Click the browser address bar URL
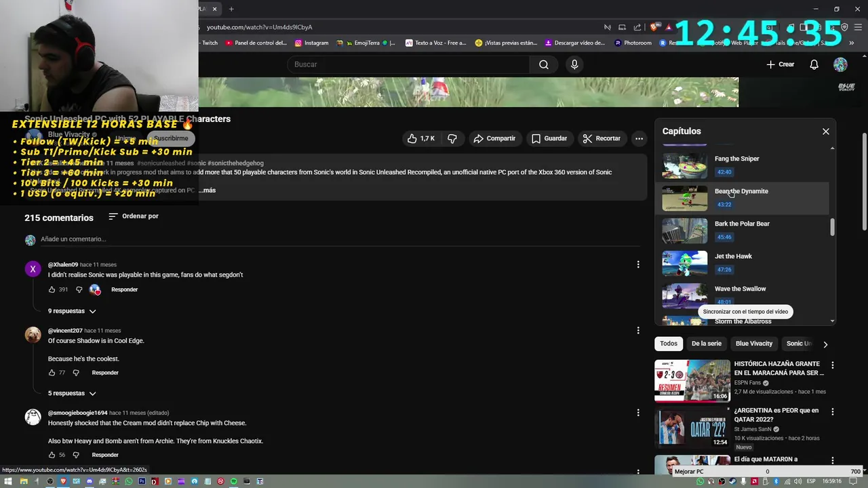This screenshot has width=868, height=488. point(259,27)
